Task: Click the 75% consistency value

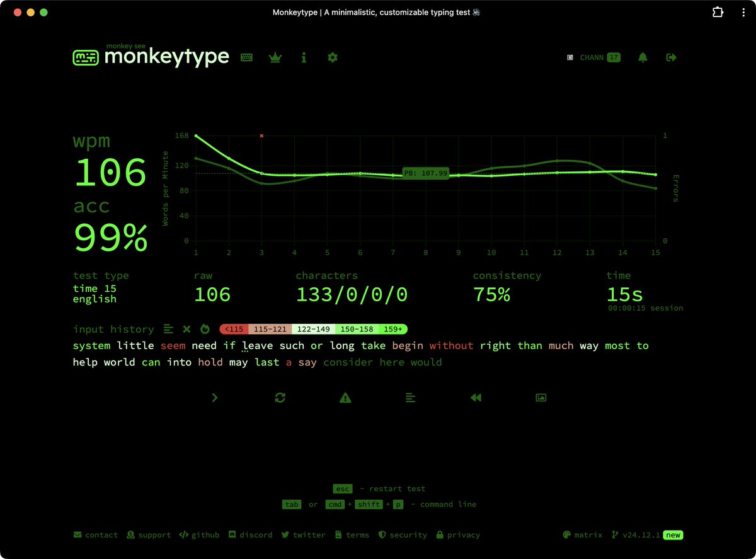Action: coord(491,294)
